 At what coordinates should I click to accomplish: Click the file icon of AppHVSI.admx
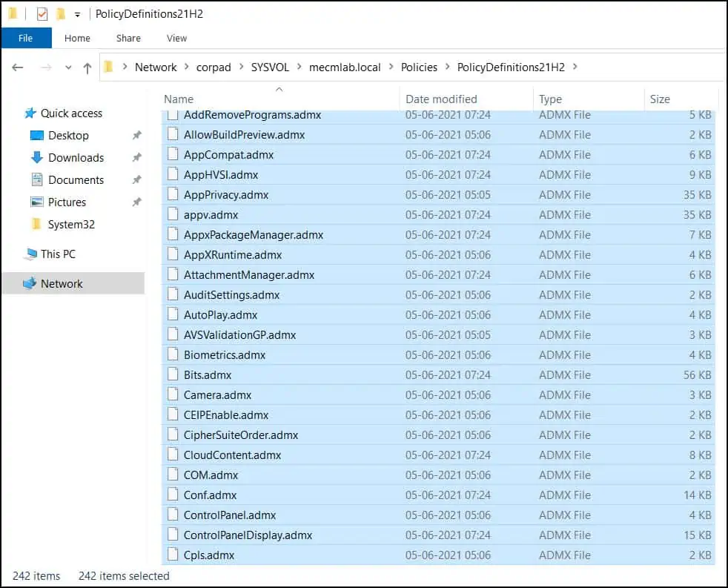coord(173,174)
